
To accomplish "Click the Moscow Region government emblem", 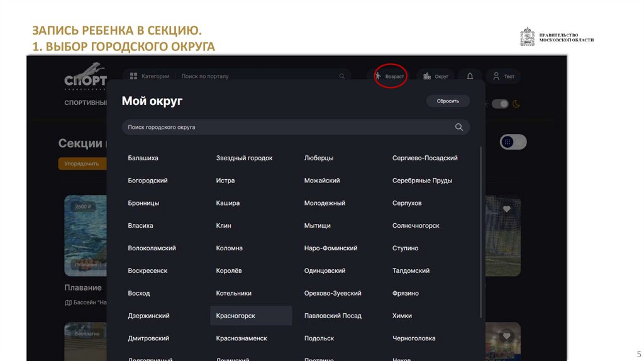I will (x=527, y=37).
